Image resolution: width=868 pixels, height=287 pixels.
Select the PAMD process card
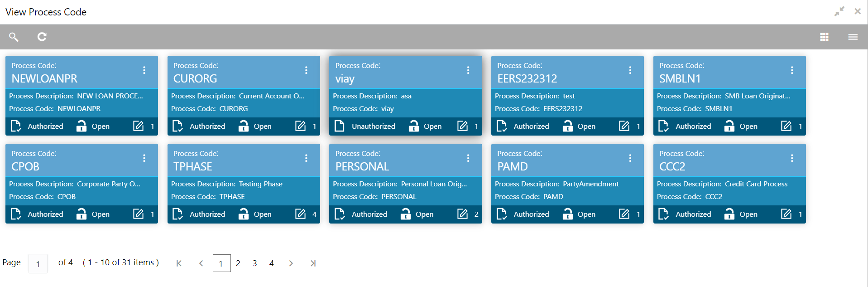[x=567, y=184]
